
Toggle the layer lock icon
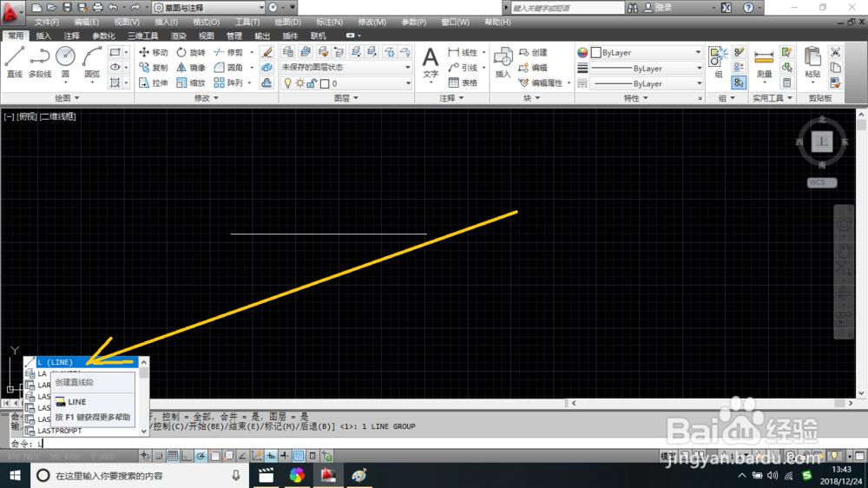coord(312,83)
